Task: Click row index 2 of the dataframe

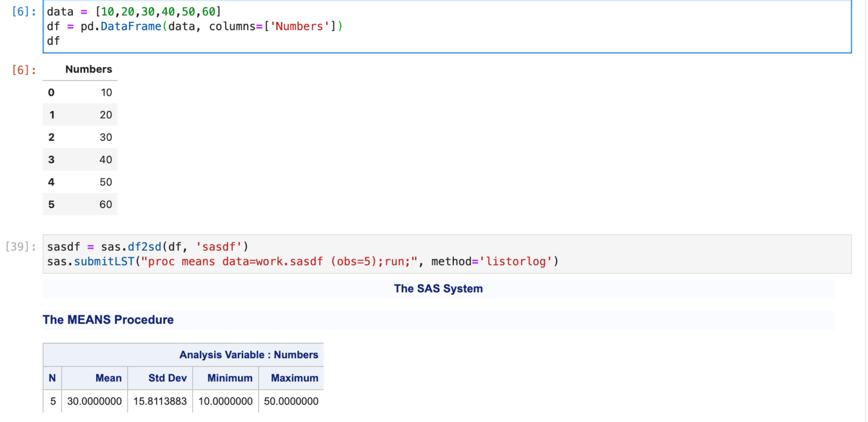Action: 51,137
